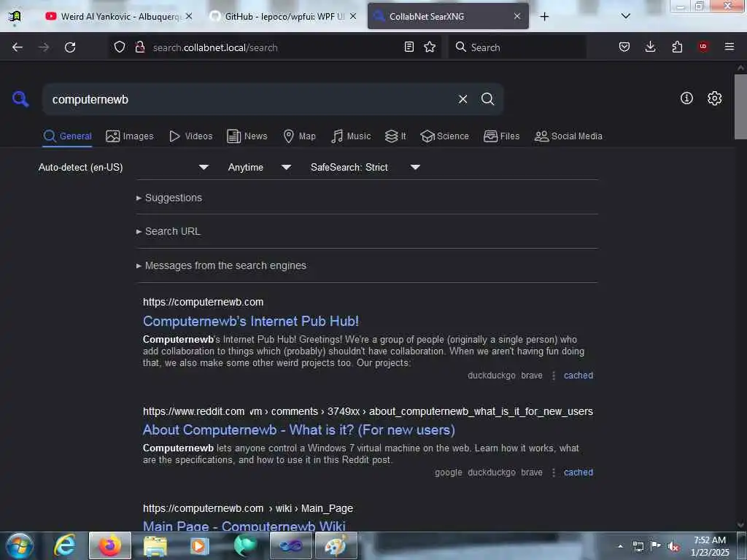Open Windows Media Player taskbar icon
Viewport: 747px width, 560px height.
(x=199, y=545)
